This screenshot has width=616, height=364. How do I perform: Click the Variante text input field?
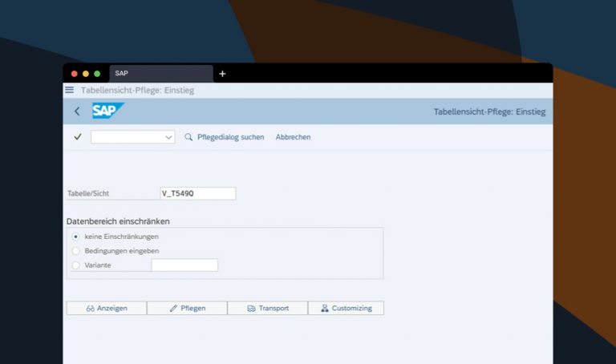[x=184, y=265]
